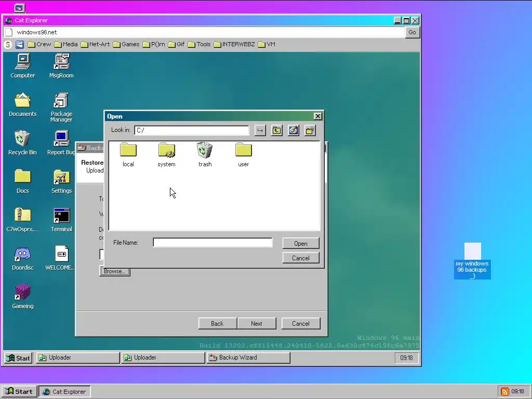The height and width of the screenshot is (399, 532).
Task: Select 'my windows 96 backups' desktop file
Action: coord(472,261)
